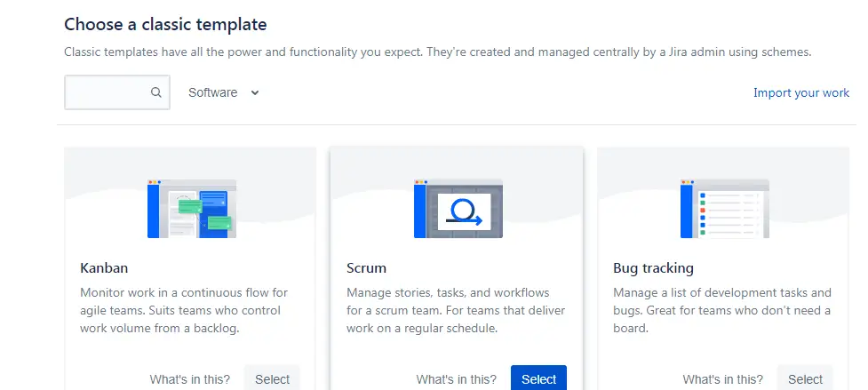
Task: Click the Scrum sprint loop illustration
Action: [458, 209]
